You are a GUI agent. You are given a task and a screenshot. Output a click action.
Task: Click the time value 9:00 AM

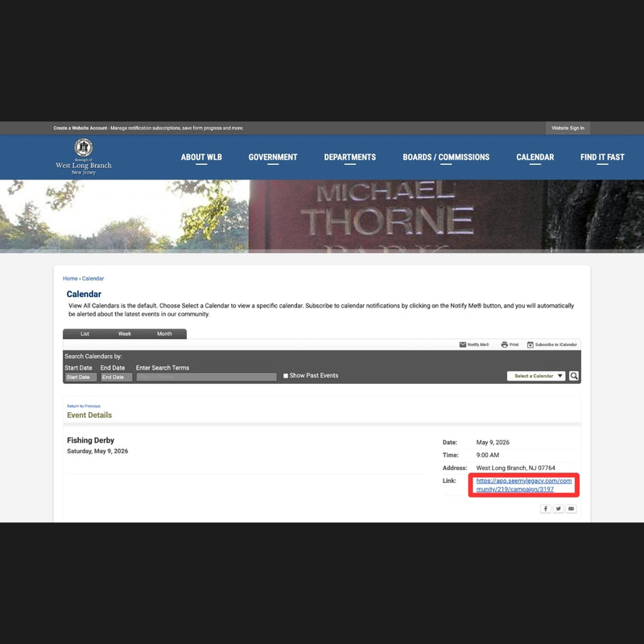(x=488, y=455)
